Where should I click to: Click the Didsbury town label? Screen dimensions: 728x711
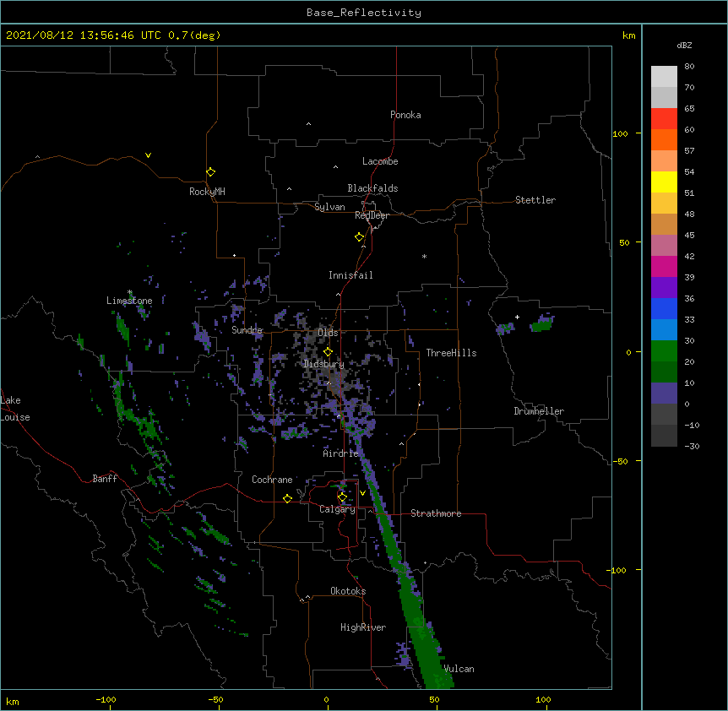pos(323,364)
